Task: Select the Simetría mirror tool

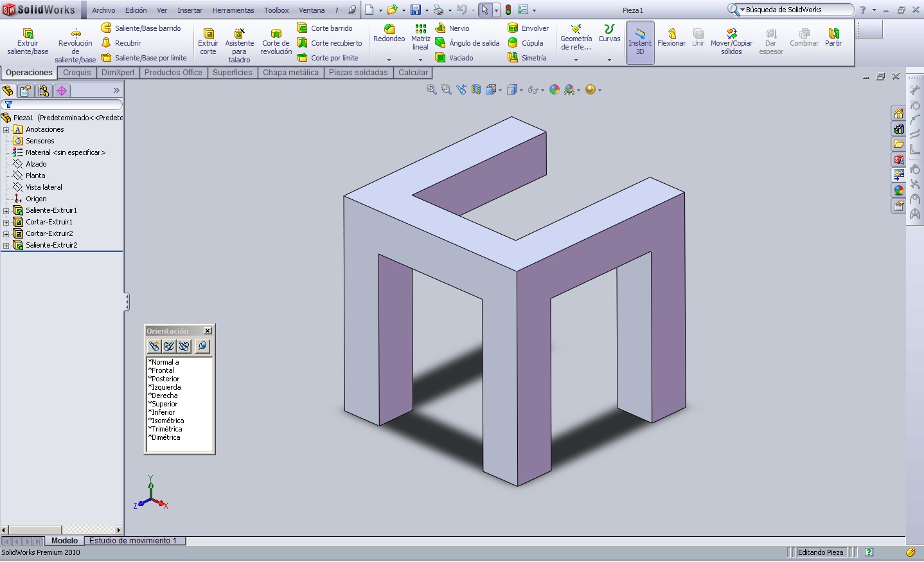Action: (527, 58)
